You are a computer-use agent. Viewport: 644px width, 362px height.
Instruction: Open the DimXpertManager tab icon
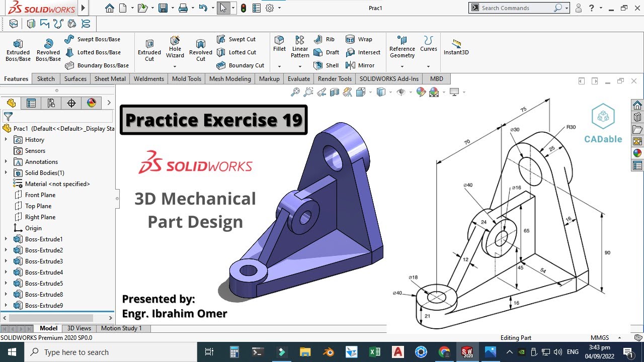[71, 103]
